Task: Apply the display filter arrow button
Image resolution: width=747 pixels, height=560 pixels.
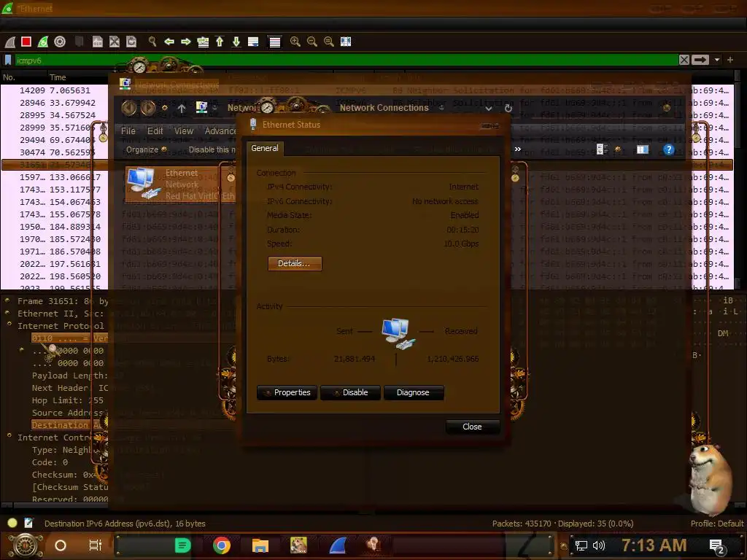Action: (x=700, y=60)
